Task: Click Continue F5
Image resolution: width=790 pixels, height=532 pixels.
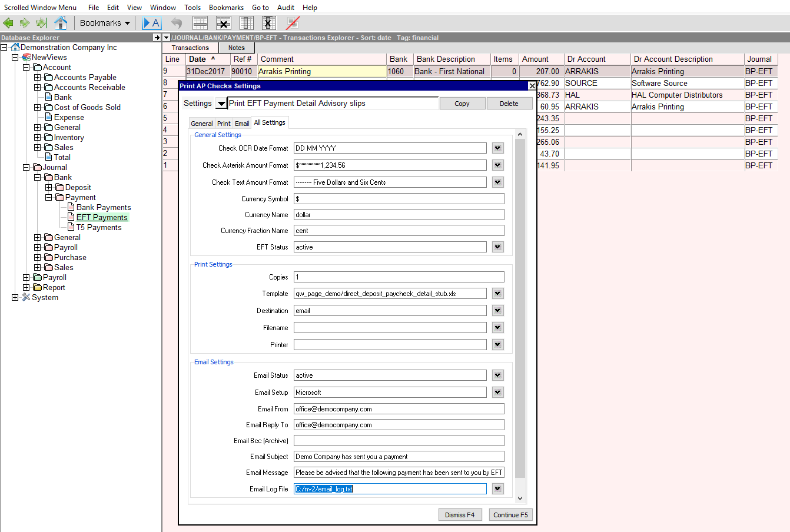Action: click(510, 515)
